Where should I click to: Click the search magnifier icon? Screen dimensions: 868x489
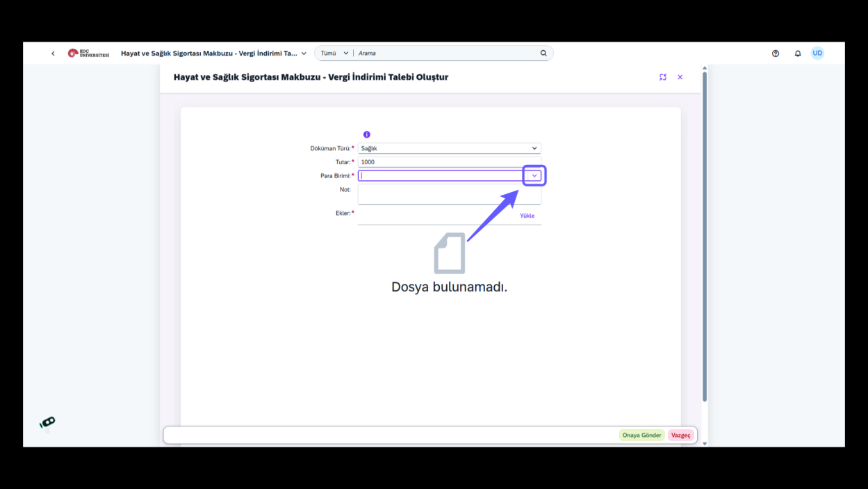(543, 53)
